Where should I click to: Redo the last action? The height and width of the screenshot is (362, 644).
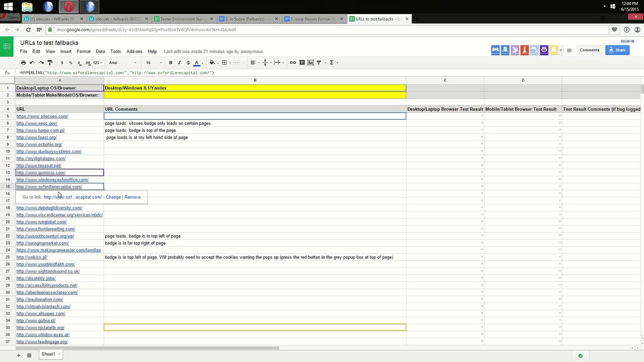click(41, 63)
